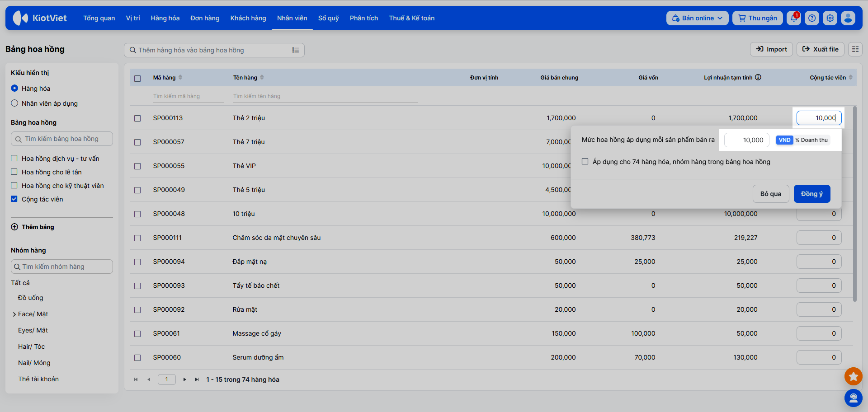Image resolution: width=868 pixels, height=412 pixels.
Task: Open the settings gear icon
Action: (x=830, y=18)
